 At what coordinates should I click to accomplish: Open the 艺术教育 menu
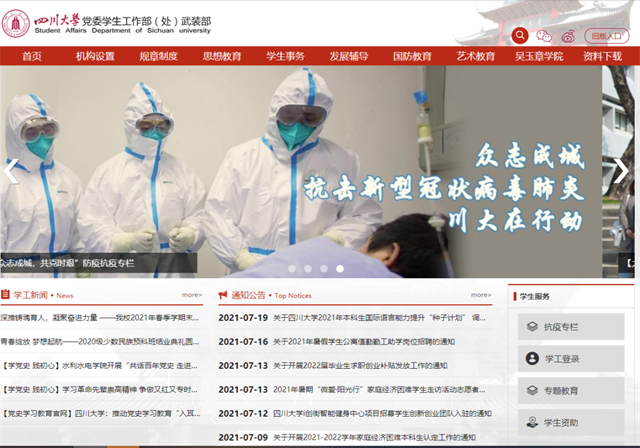click(x=476, y=56)
